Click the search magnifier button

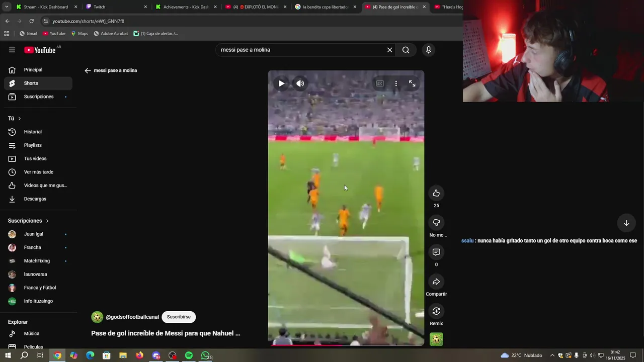[x=406, y=50]
